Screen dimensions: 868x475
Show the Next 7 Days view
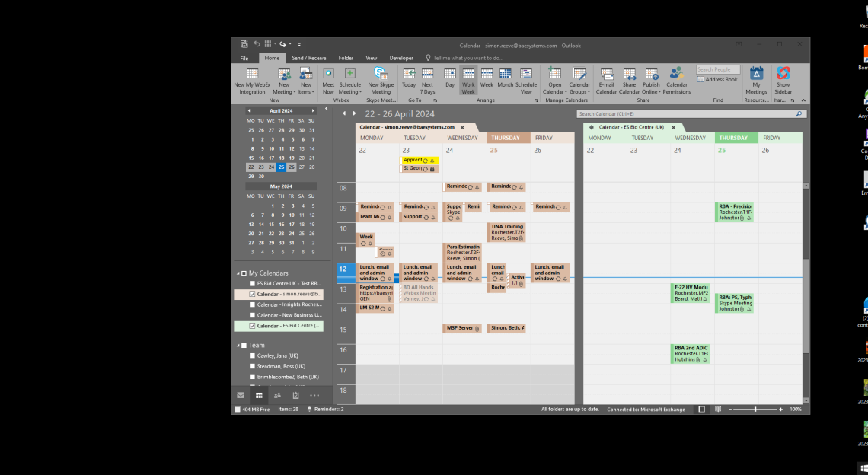[427, 81]
